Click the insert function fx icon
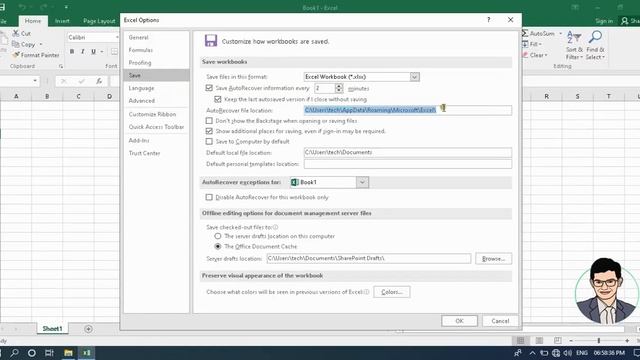The width and height of the screenshot is (640, 360). click(99, 81)
